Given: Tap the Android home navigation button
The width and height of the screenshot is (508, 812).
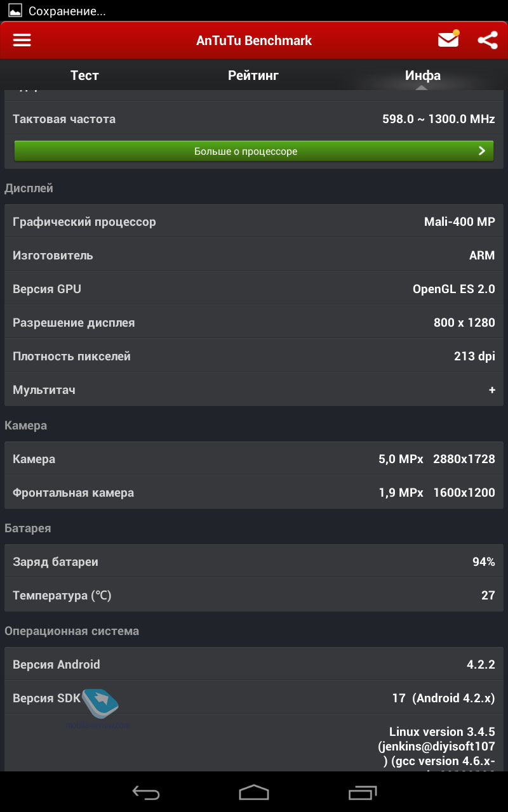Looking at the screenshot, I should [254, 792].
